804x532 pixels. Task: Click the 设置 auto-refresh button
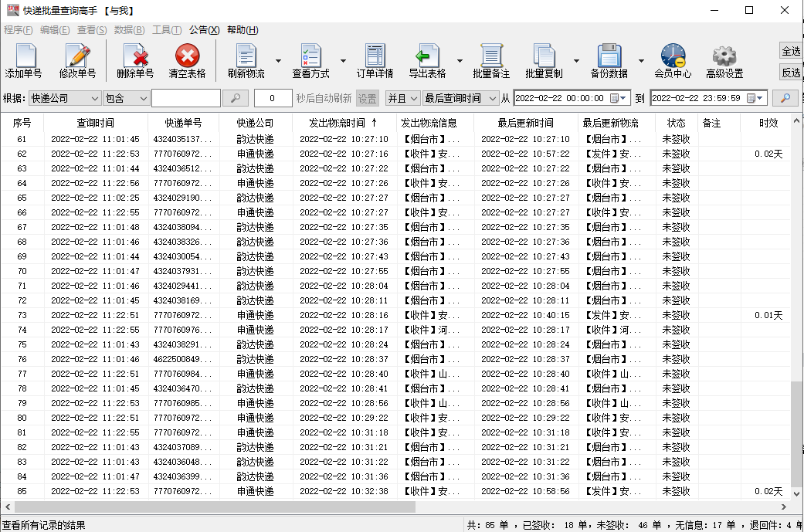[x=367, y=98]
